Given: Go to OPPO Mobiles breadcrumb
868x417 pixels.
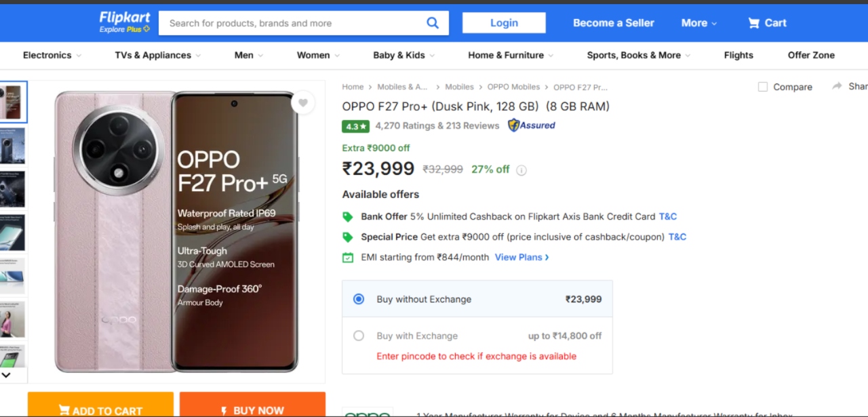Looking at the screenshot, I should pyautogui.click(x=513, y=87).
